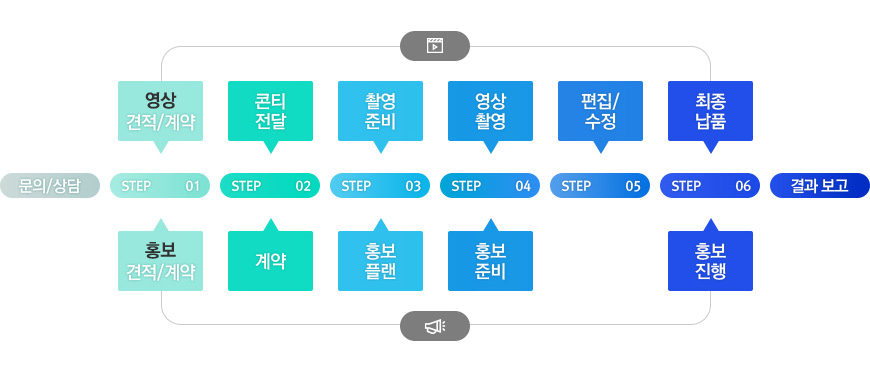Select the 홍보 진행 box
Image resolution: width=870 pixels, height=373 pixels.
point(710,261)
